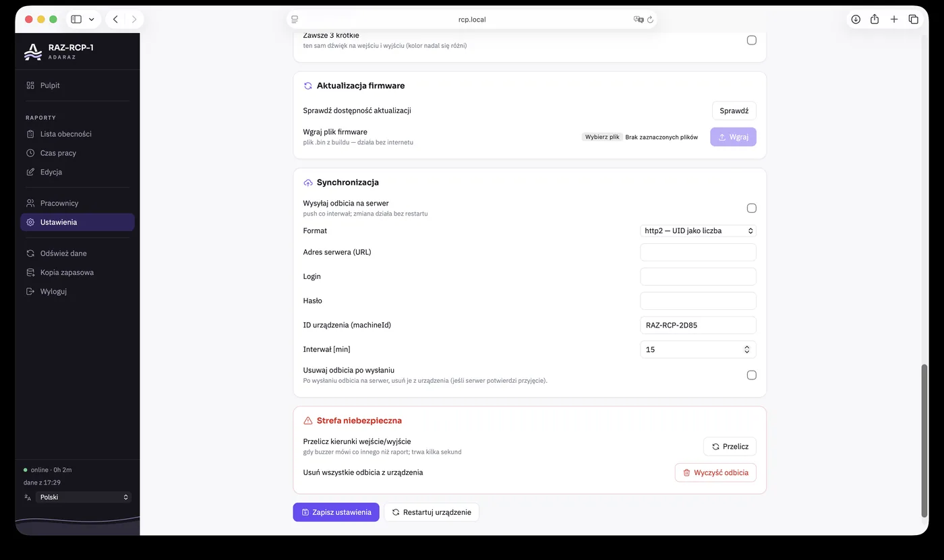
Task: Open Kopia zapasowa
Action: click(x=78, y=272)
